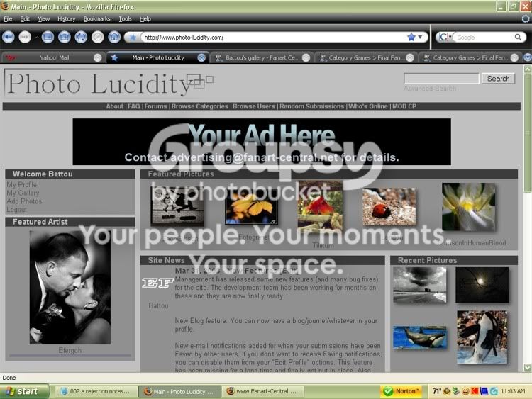Open the Battou author link in Site News
Viewport: 532px width, 399px height.
tap(158, 305)
